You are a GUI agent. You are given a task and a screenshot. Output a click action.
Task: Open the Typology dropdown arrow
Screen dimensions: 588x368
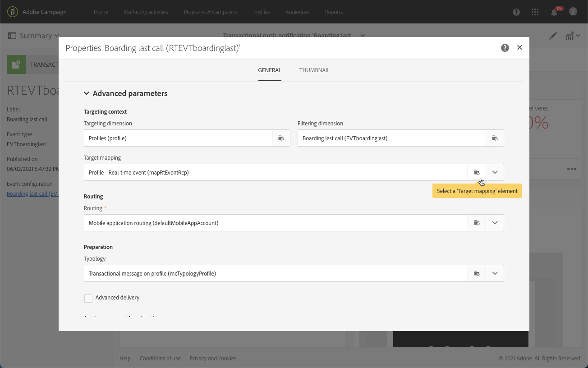495,273
